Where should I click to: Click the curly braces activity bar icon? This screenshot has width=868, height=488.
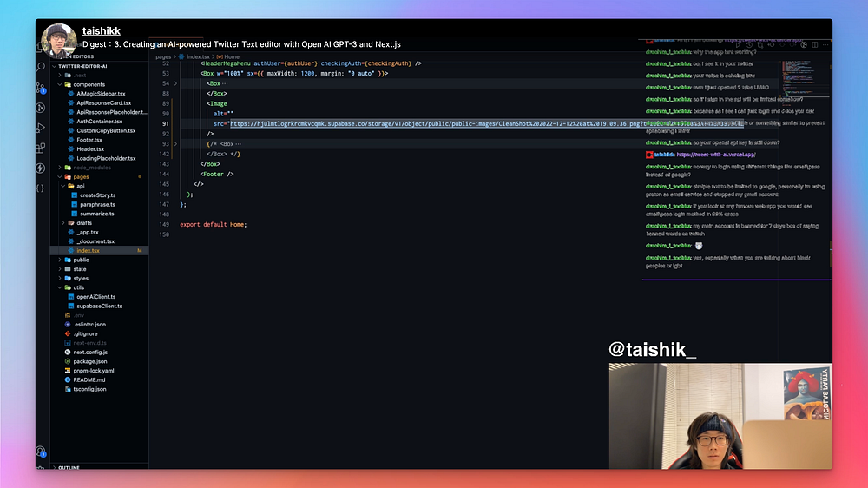[x=41, y=188]
